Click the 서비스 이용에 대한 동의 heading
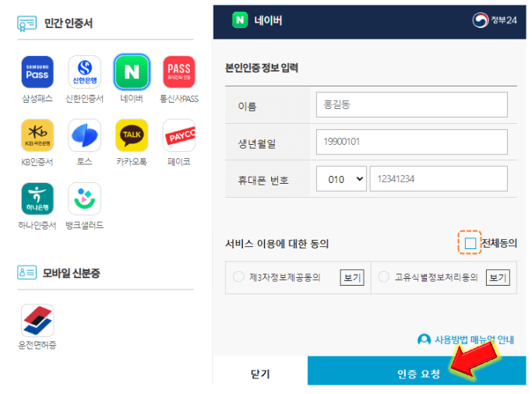This screenshot has height=394, width=532. (x=277, y=244)
